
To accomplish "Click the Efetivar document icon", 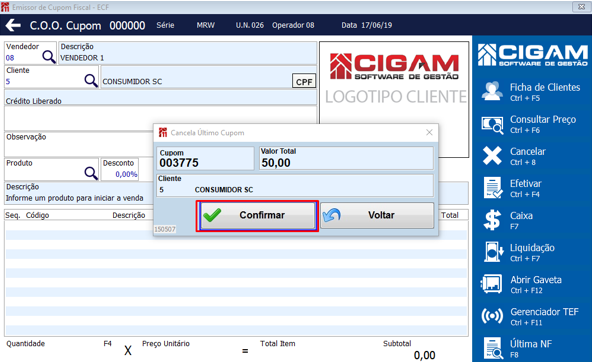I will [493, 188].
